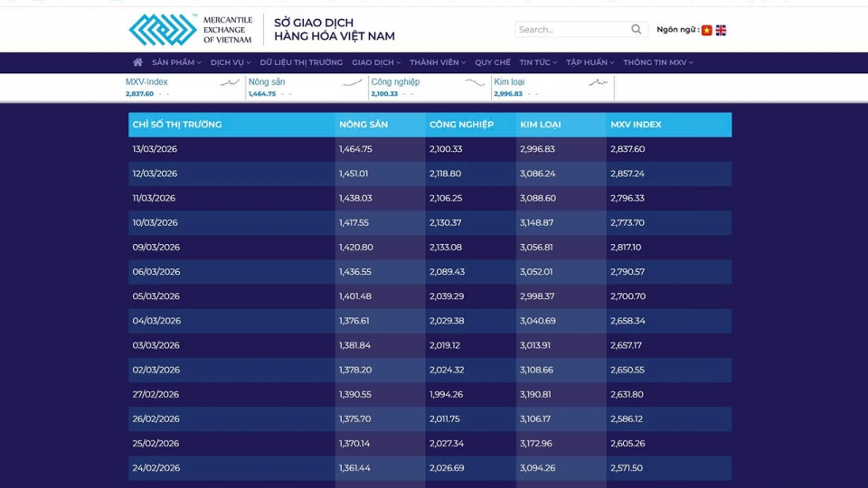The width and height of the screenshot is (868, 488).
Task: Expand the Sản phẩm dropdown menu
Action: click(x=176, y=62)
